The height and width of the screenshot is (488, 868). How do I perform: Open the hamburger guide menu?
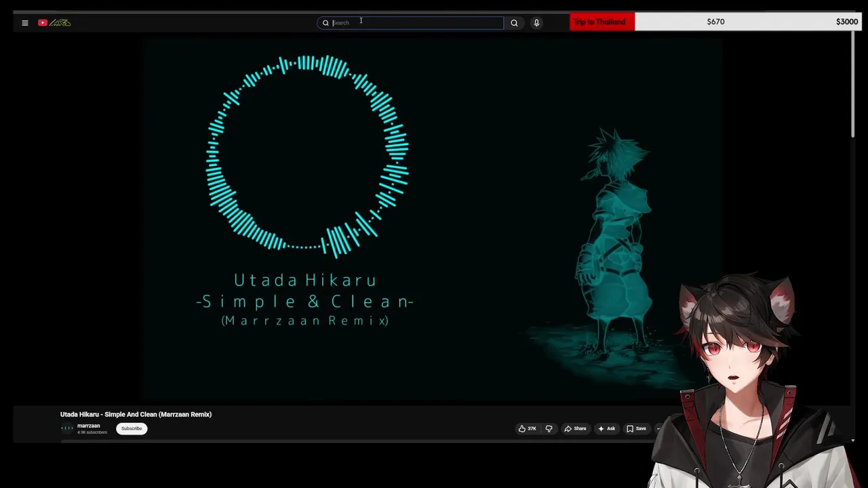(25, 23)
